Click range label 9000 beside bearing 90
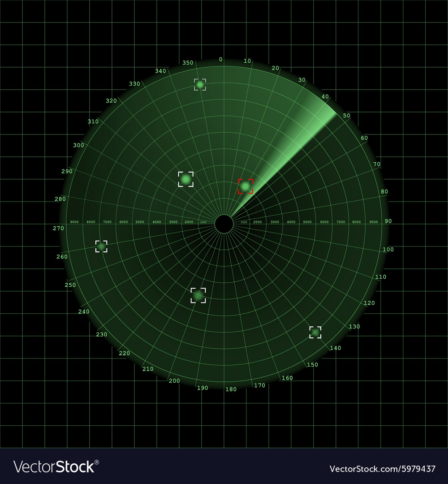Screen dimensions: 448x484 click(x=374, y=222)
